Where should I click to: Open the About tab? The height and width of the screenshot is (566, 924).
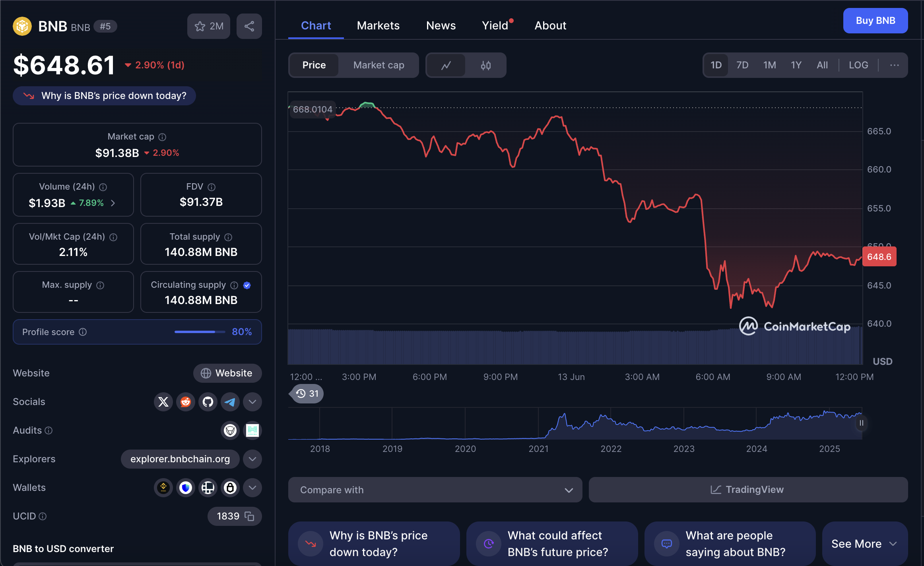(551, 25)
